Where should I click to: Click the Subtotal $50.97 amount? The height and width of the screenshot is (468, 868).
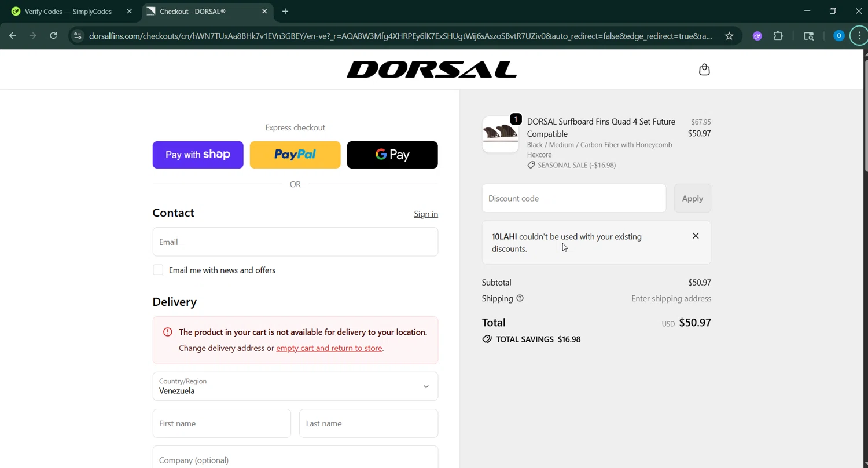click(700, 283)
